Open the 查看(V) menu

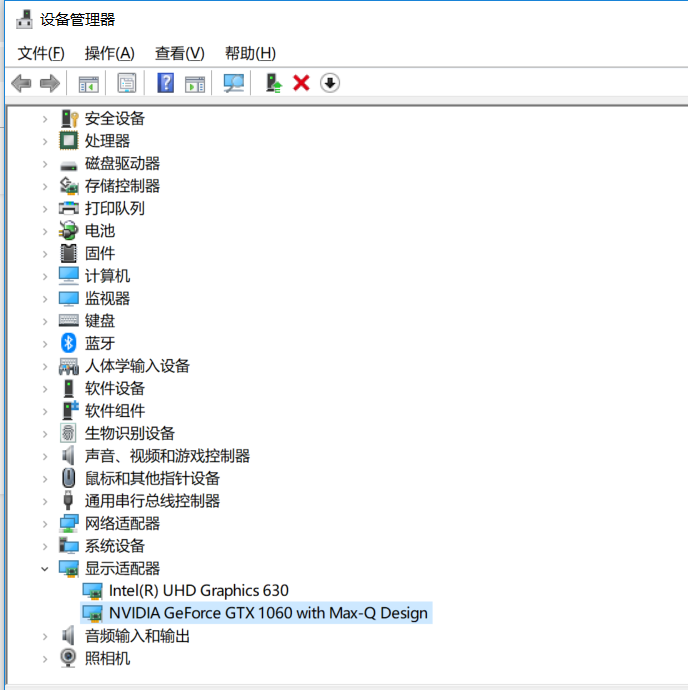(x=180, y=53)
